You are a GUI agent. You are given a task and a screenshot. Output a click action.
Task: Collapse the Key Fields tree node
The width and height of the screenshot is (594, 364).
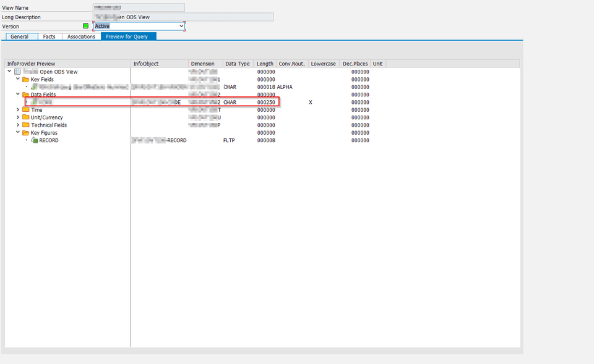pos(18,79)
